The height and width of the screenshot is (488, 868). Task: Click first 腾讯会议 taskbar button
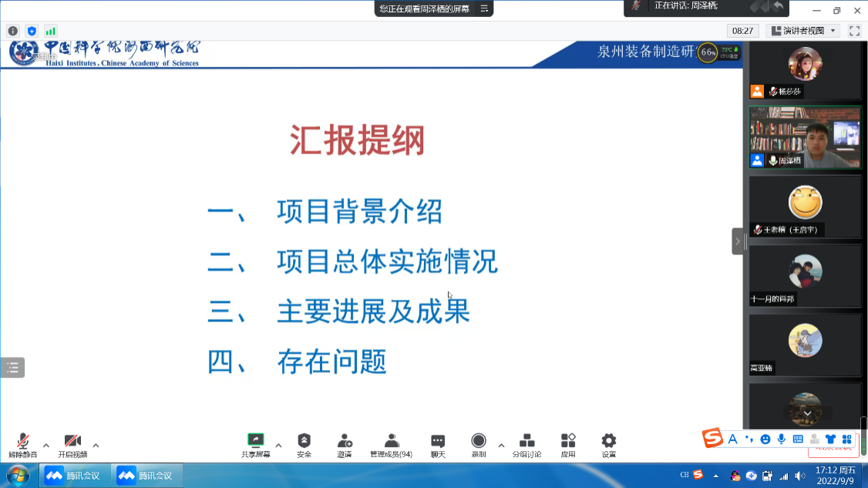(73, 476)
